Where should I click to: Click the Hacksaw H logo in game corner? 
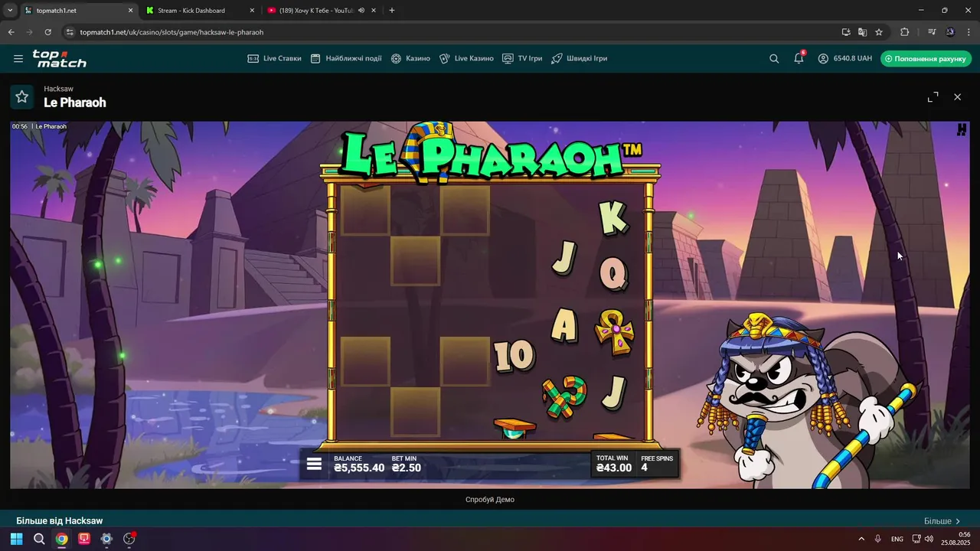962,129
